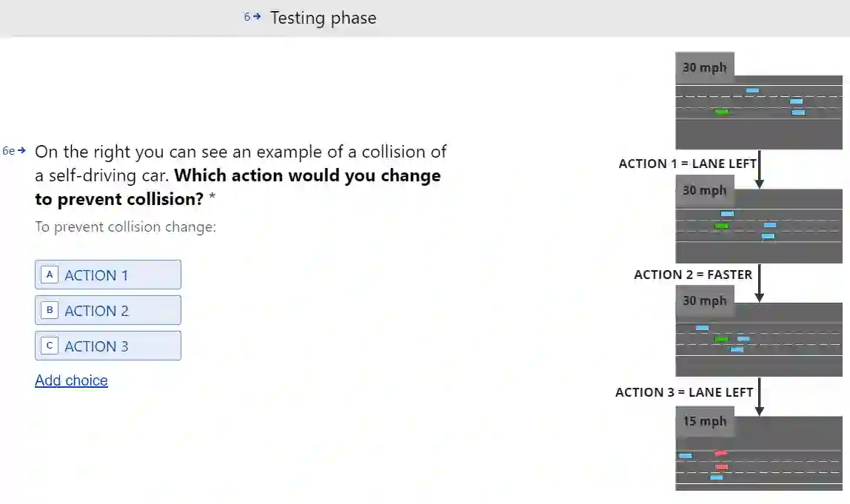The height and width of the screenshot is (504, 850).
Task: Click the red crashed car in last frame
Action: point(721,466)
